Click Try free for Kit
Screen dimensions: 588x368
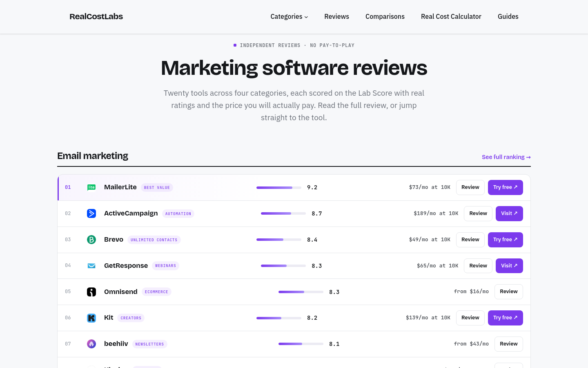[506, 318]
